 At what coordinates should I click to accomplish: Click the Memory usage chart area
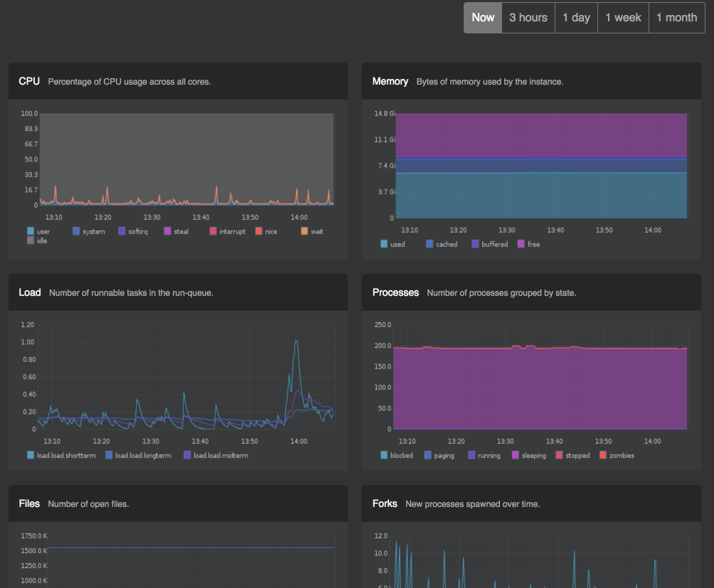(541, 166)
